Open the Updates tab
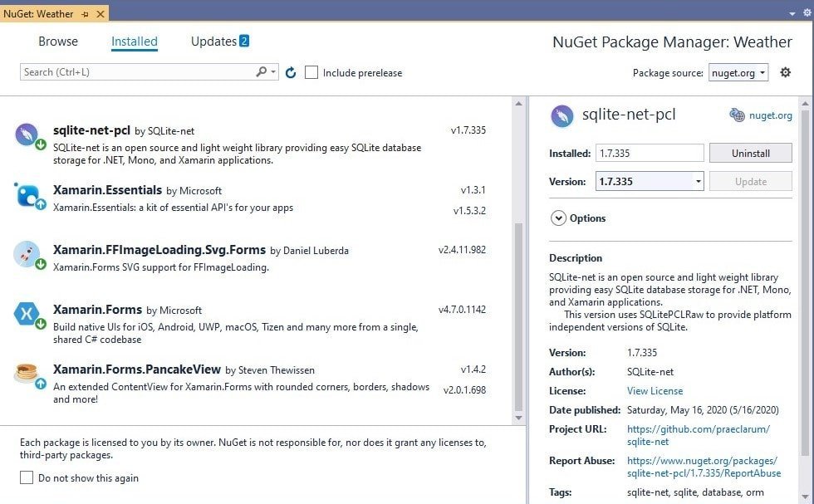Viewport: 814px width, 504px height. tap(213, 42)
